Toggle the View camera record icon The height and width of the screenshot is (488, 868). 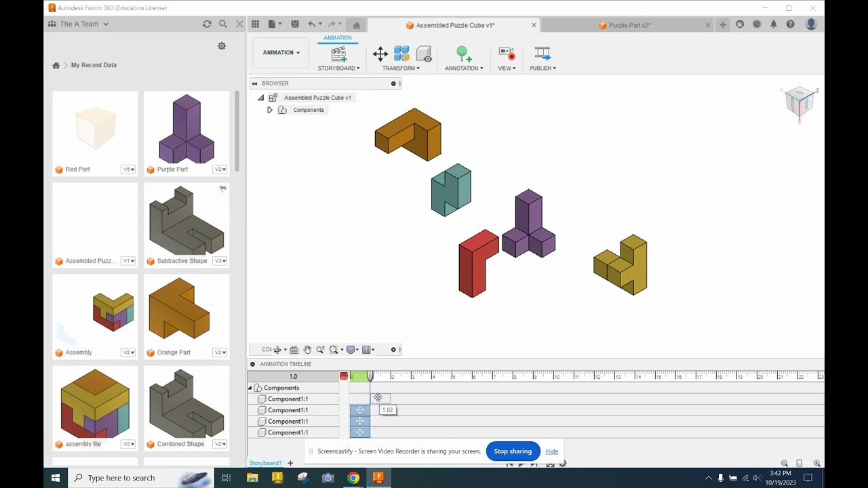point(507,54)
